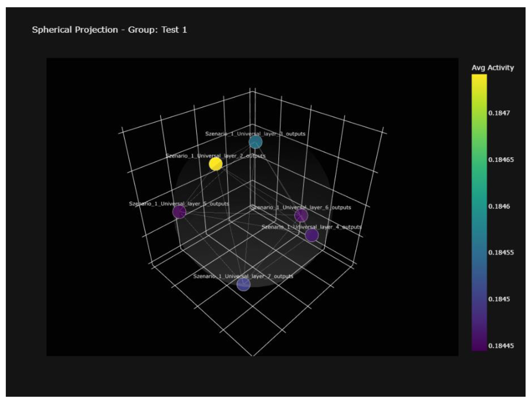
Task: Select the purple layer_6 outputs marker
Action: point(301,215)
